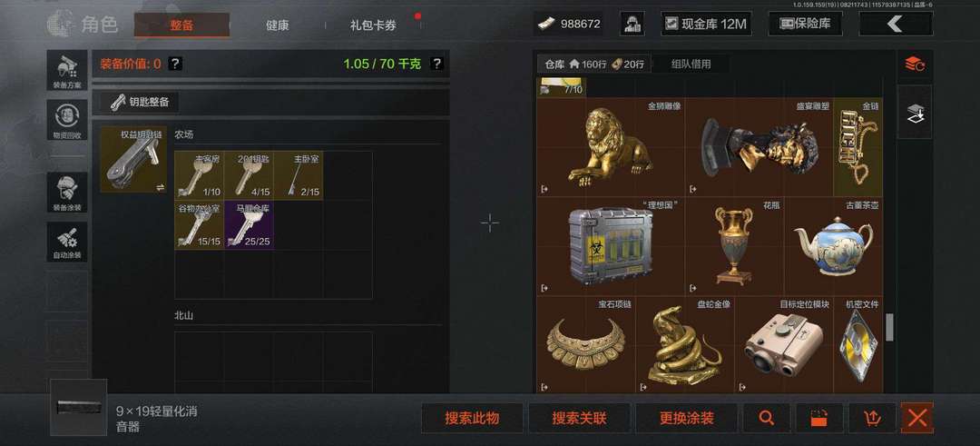
Task: Click the 搜索此物 button
Action: point(472,418)
